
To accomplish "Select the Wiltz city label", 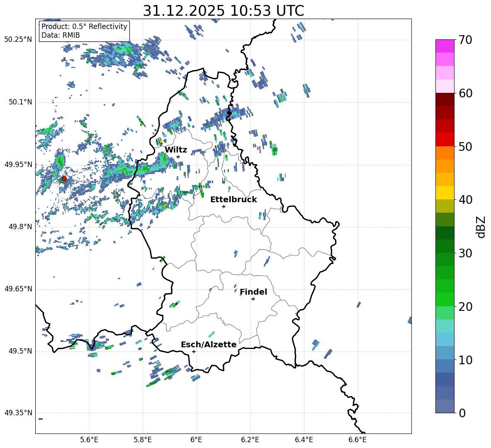I will [176, 150].
